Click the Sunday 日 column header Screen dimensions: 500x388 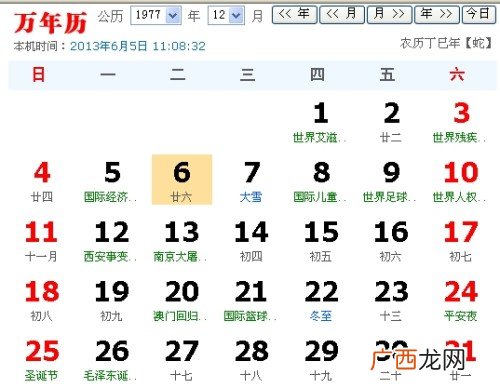39,74
